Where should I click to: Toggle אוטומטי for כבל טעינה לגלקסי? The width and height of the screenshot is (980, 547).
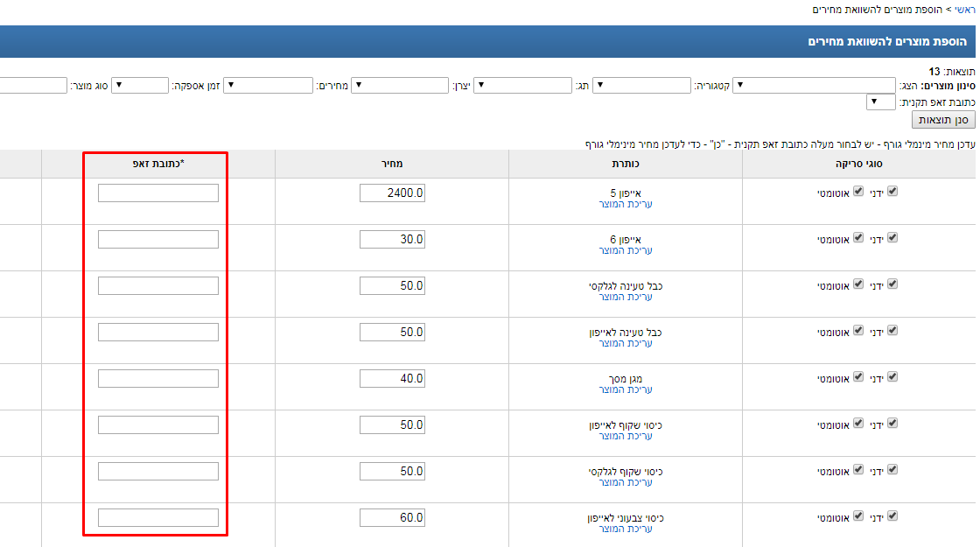(858, 284)
